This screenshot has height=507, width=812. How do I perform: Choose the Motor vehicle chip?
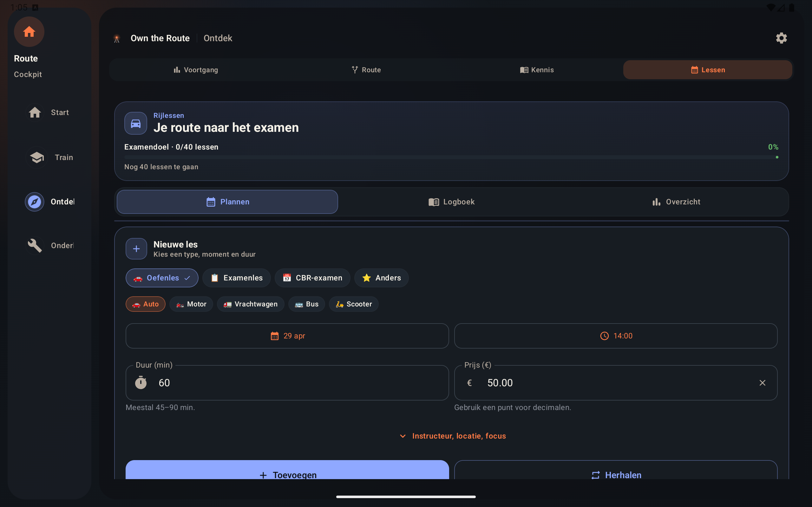(x=191, y=304)
